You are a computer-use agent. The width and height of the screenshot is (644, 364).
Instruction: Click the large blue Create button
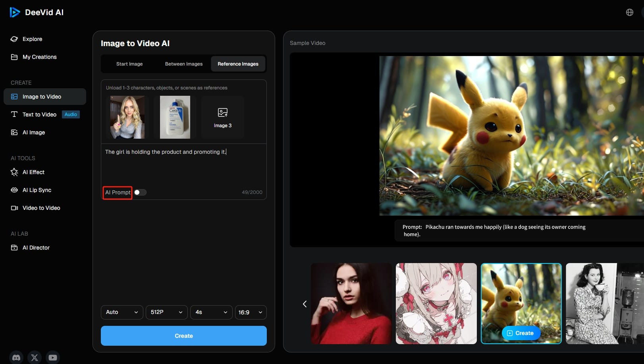click(184, 336)
